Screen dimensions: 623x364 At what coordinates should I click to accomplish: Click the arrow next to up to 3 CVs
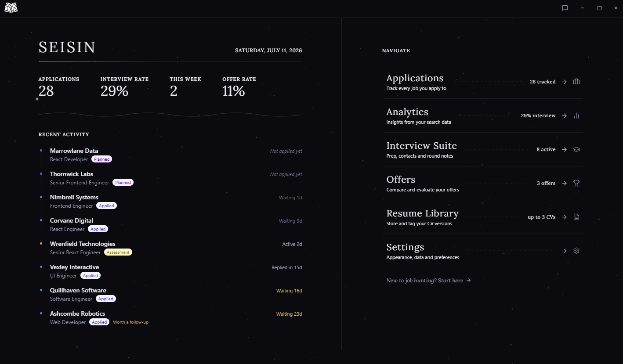(565, 217)
